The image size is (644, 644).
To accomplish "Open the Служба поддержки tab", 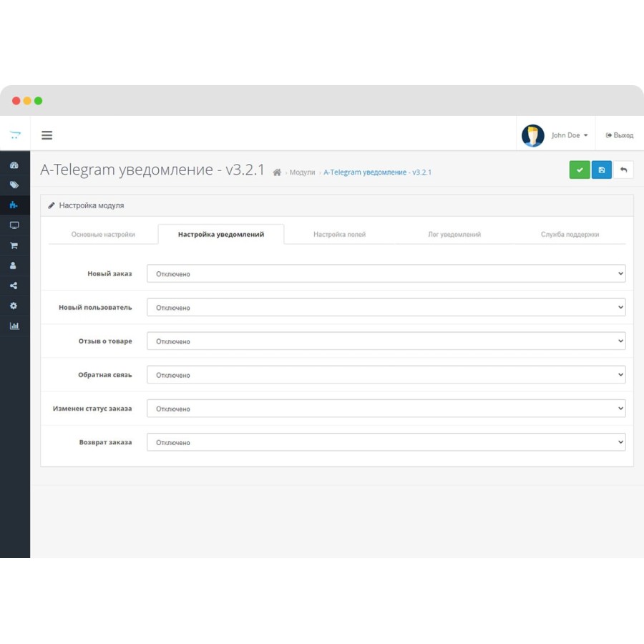I will coord(570,234).
